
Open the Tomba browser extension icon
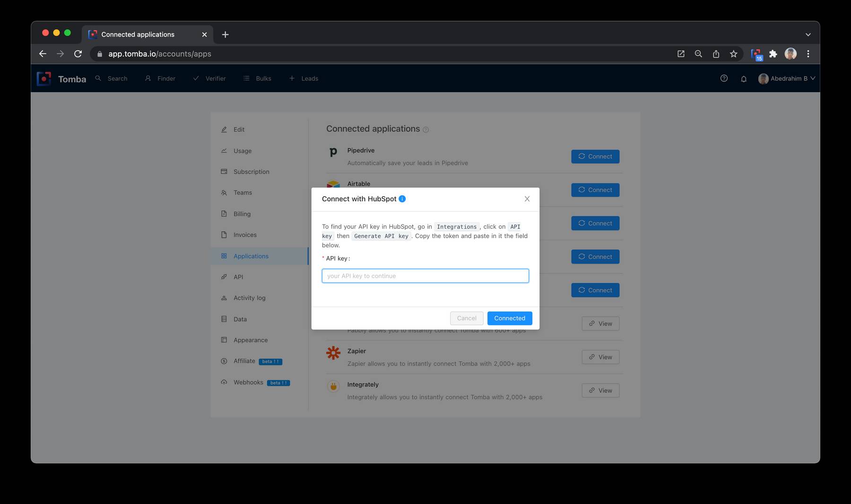pyautogui.click(x=756, y=54)
